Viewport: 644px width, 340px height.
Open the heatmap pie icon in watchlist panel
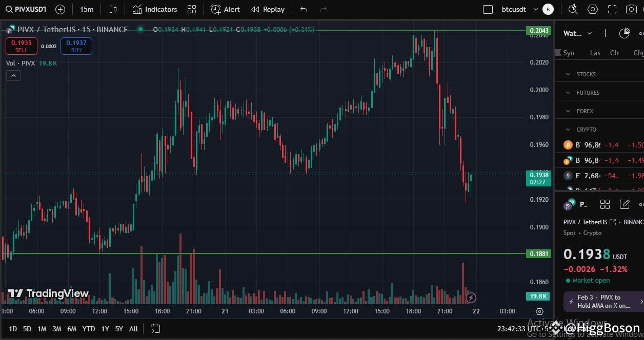point(624,33)
